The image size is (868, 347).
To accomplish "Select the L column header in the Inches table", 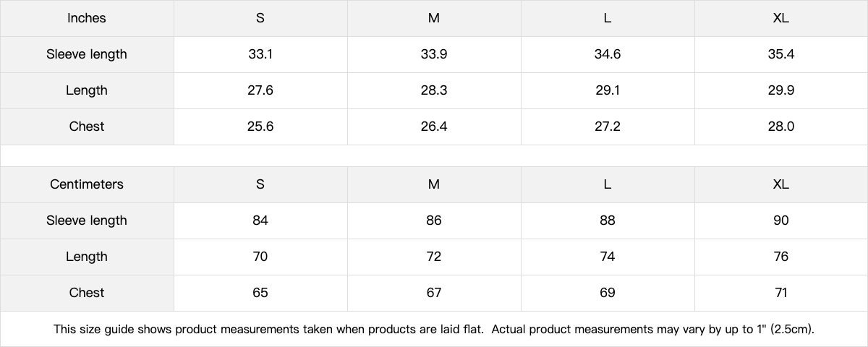I will [x=608, y=18].
